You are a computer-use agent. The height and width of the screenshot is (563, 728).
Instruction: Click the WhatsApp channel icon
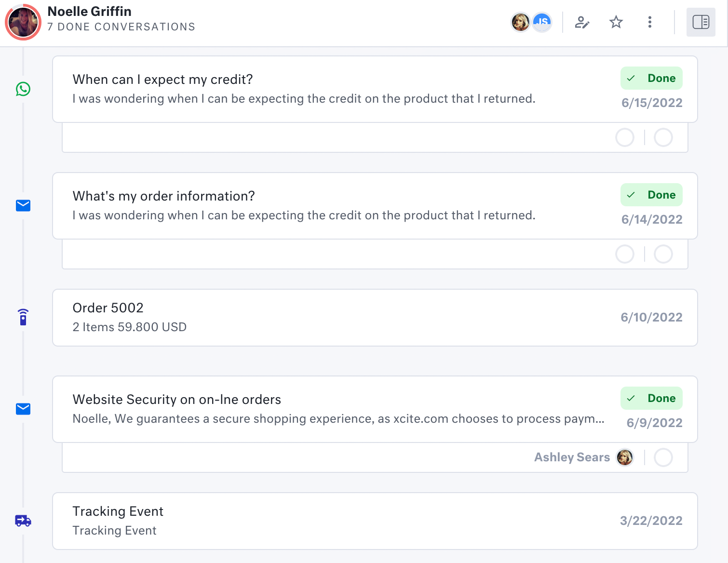23,89
